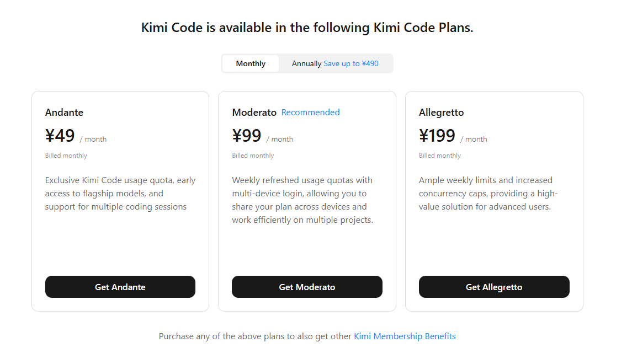632x364 pixels.
Task: Click the ¥49 price on Andante
Action: coord(60,136)
